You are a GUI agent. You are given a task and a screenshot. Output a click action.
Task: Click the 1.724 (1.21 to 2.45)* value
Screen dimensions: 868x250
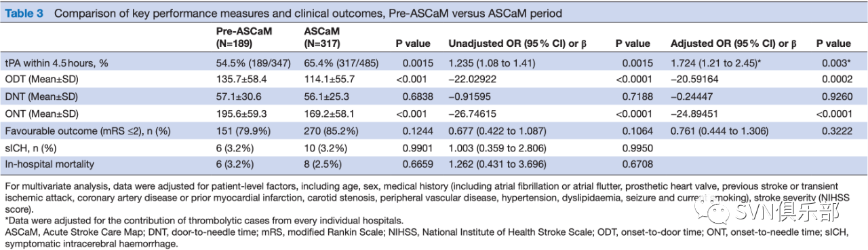click(x=717, y=62)
